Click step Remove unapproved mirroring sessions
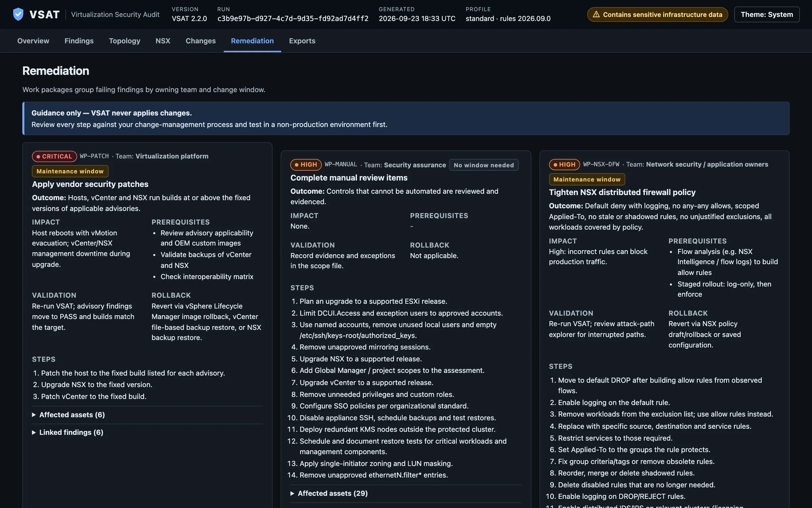812x508 pixels. [365, 347]
